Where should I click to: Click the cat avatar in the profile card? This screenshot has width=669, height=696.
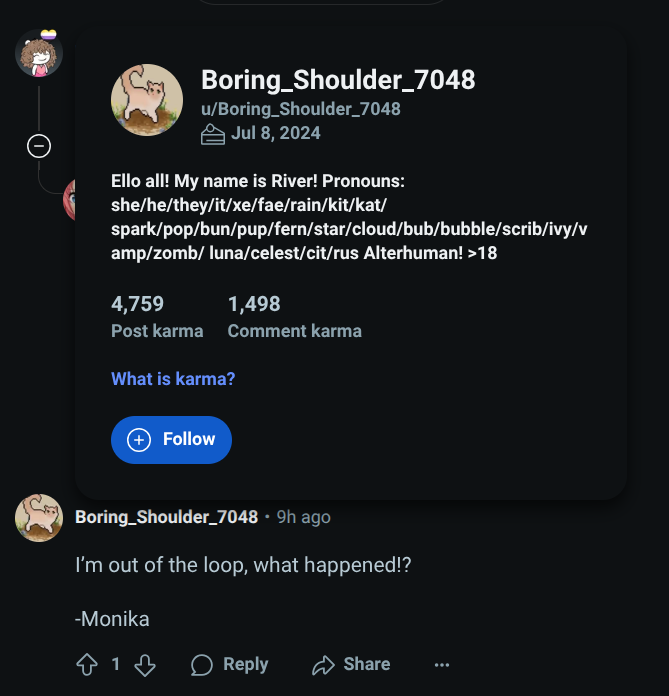(x=146, y=101)
